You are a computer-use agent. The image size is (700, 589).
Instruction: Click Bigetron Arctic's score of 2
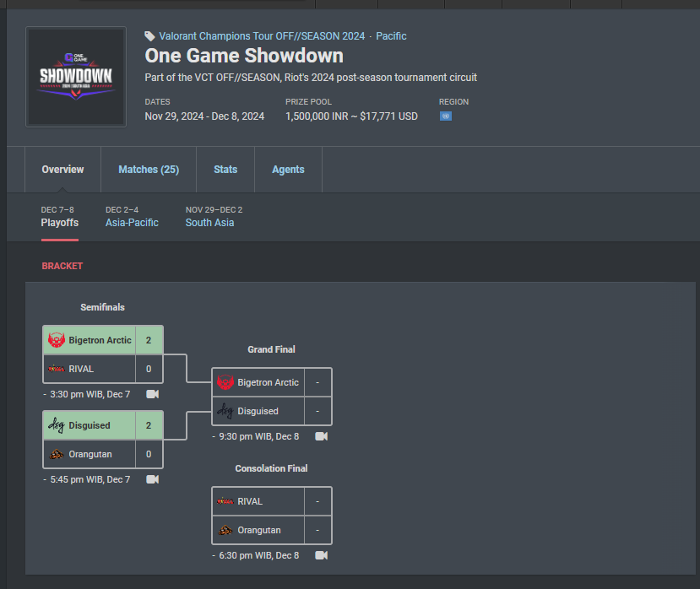pyautogui.click(x=149, y=340)
